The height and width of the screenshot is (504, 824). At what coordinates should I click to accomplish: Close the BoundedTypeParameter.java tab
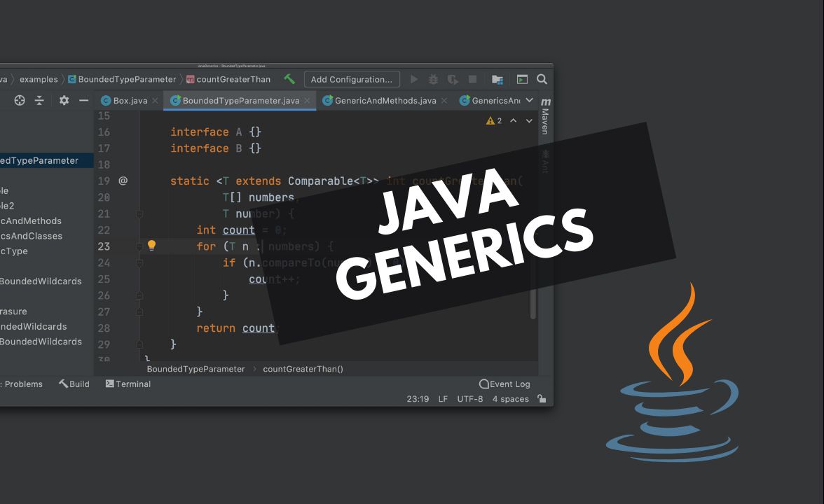point(307,101)
